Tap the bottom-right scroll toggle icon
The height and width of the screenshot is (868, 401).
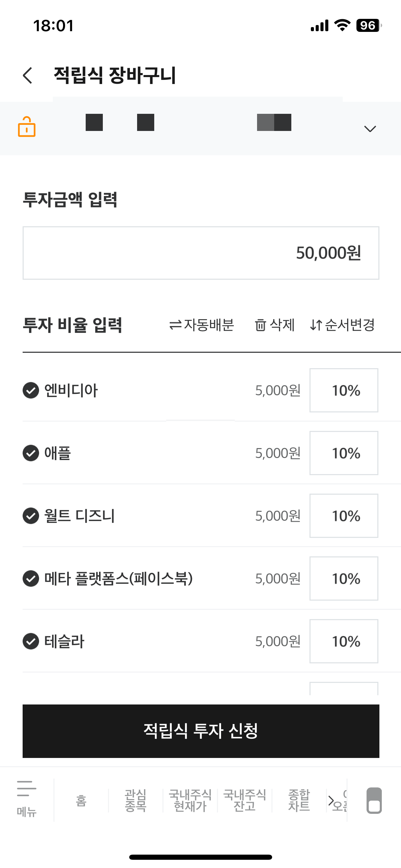[374, 800]
